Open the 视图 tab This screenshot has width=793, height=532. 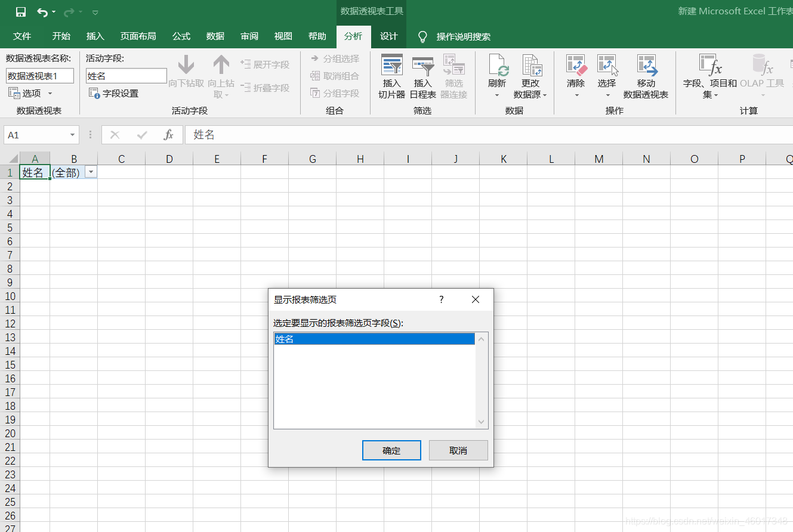pyautogui.click(x=283, y=36)
